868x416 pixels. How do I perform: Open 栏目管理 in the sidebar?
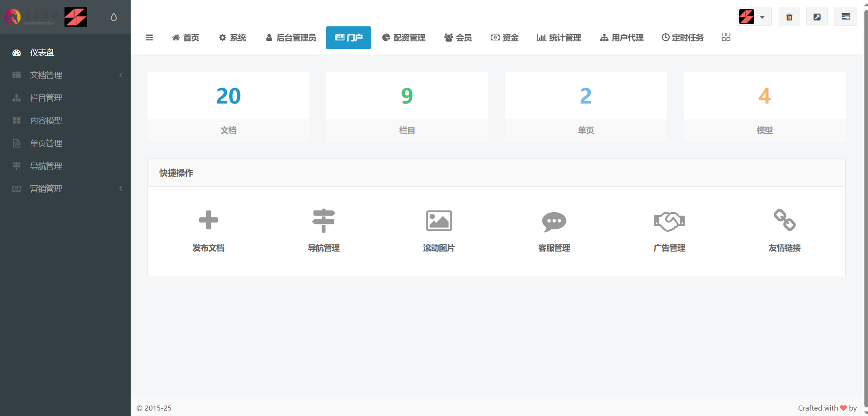pyautogui.click(x=46, y=98)
